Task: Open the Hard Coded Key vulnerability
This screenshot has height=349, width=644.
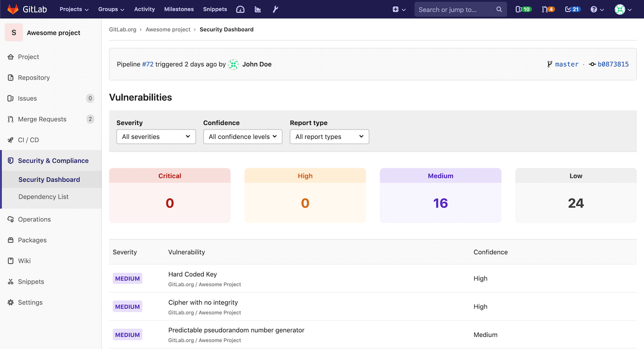Action: (193, 274)
